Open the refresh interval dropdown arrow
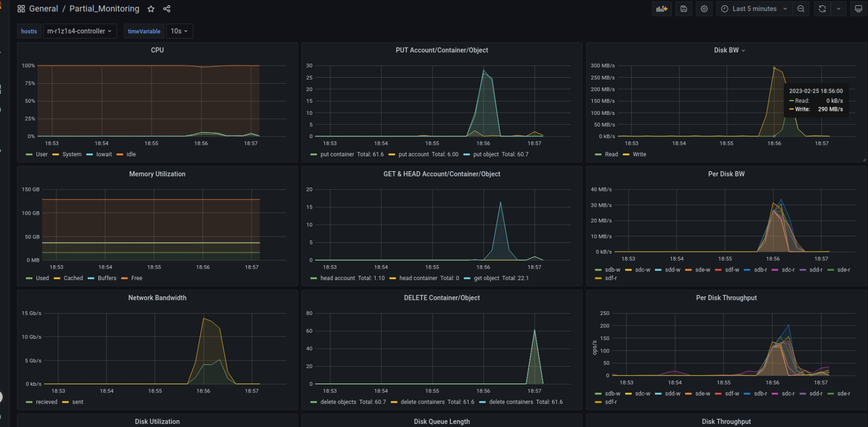 [838, 9]
